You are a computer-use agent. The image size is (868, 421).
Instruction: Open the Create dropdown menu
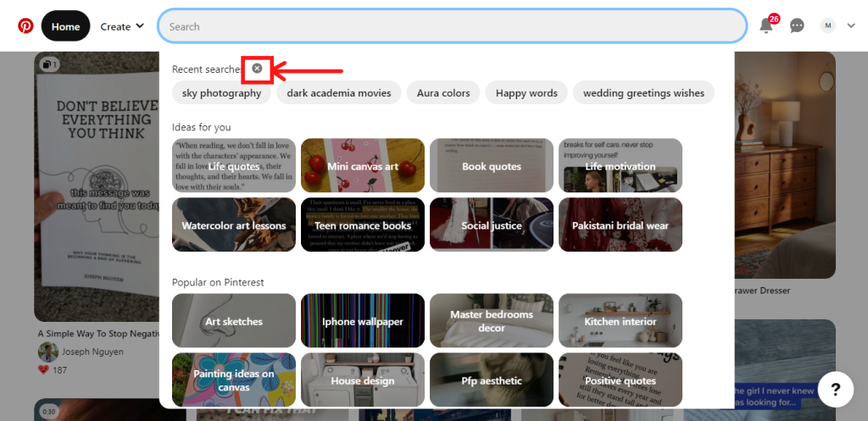tap(122, 26)
